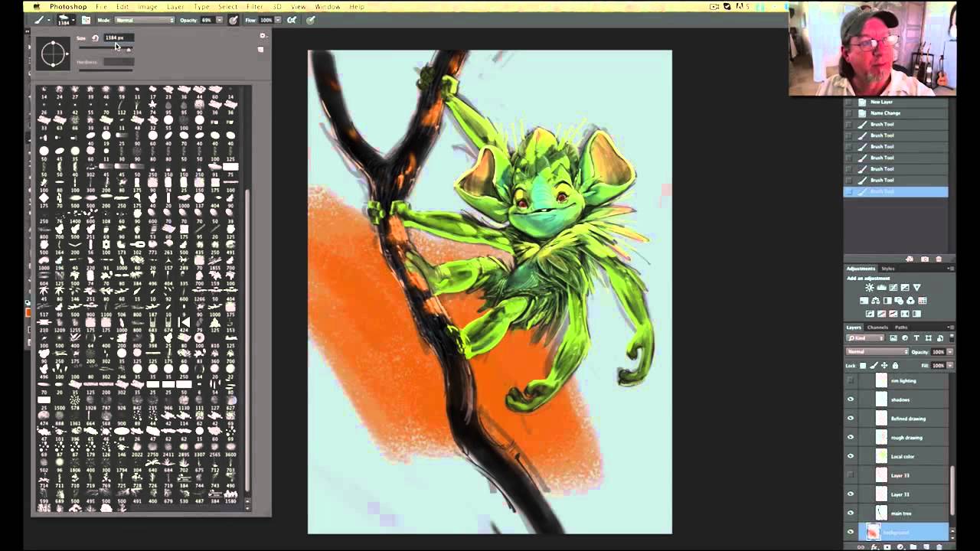Add Curves adjustment
The image size is (980, 551).
[893, 288]
